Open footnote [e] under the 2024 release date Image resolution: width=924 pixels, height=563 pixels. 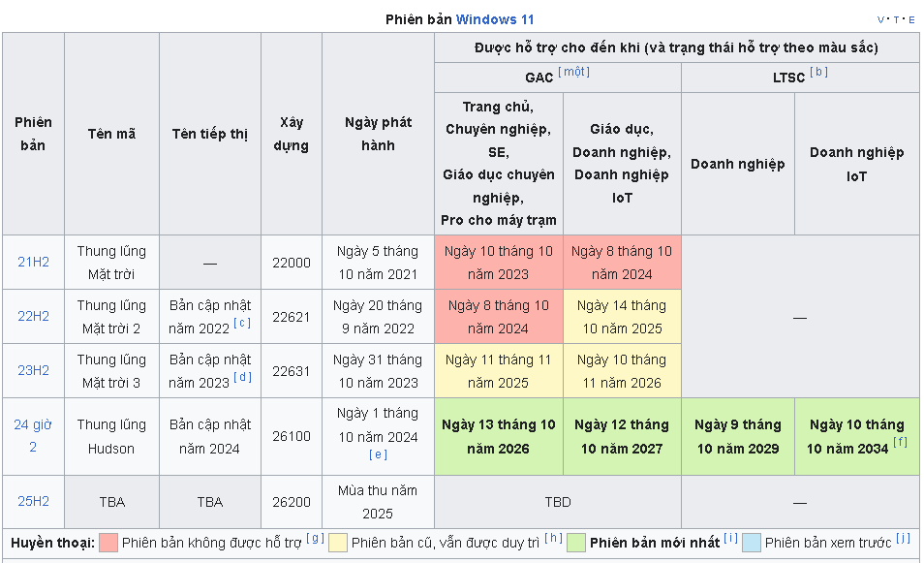pos(378,454)
